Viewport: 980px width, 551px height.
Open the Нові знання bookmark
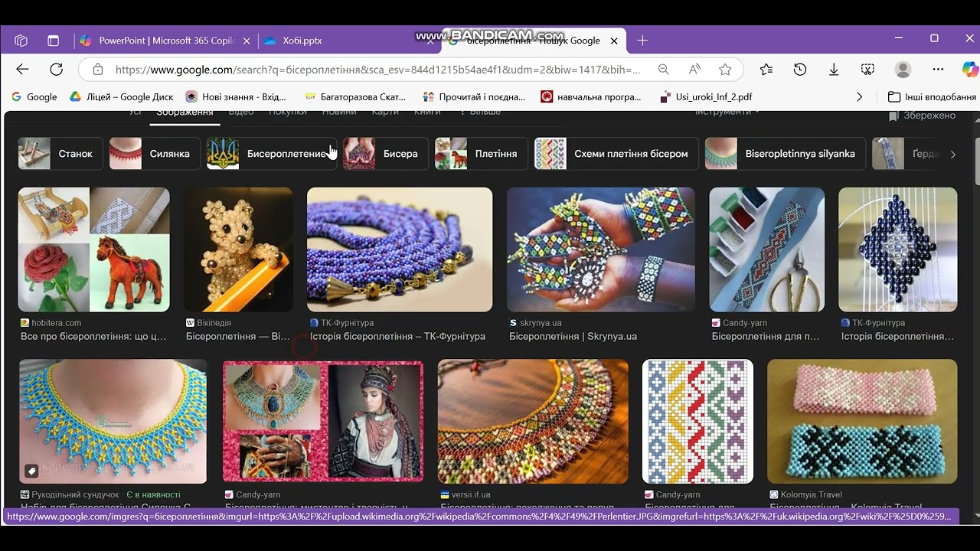(236, 97)
